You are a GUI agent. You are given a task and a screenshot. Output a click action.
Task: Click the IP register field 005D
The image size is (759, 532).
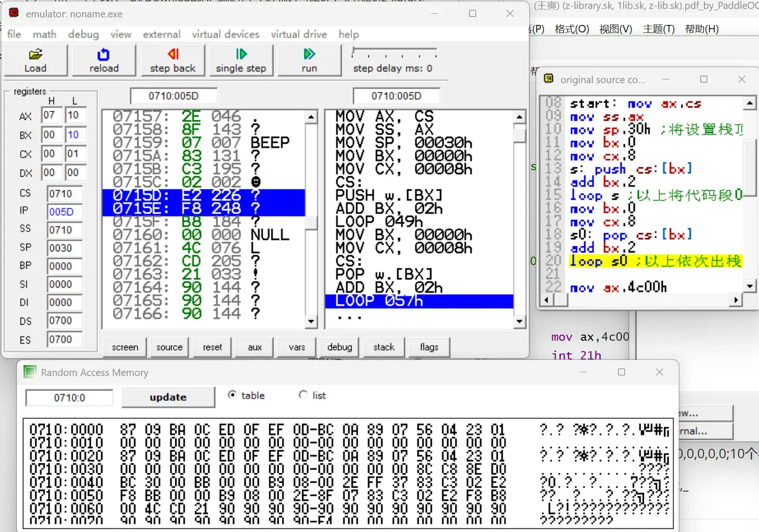[x=64, y=212]
